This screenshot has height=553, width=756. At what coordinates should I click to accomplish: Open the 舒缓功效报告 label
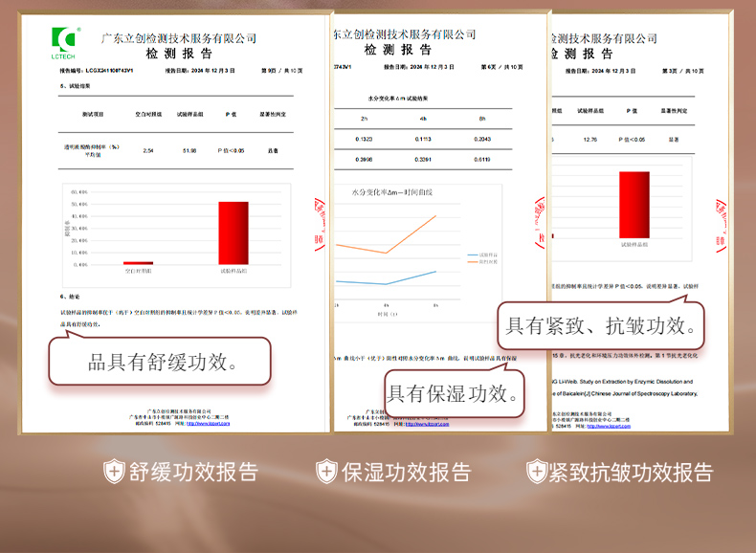pos(192,472)
